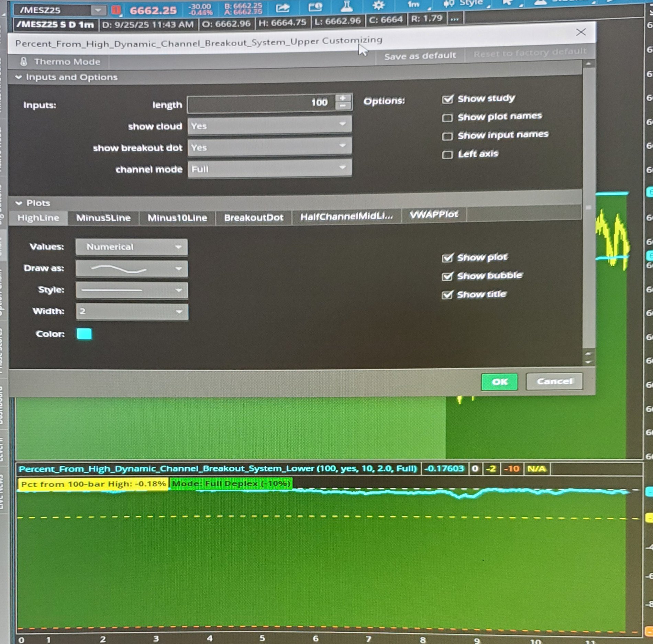
Task: Select the VWAPPlot tab
Action: point(434,215)
